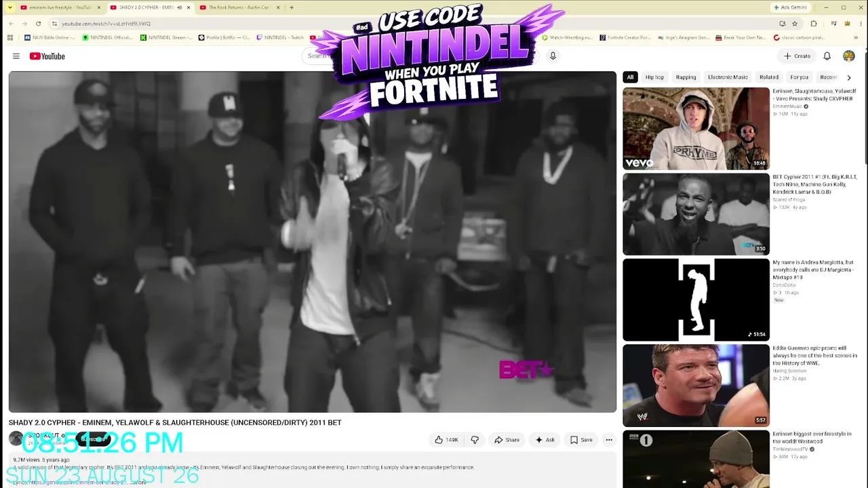This screenshot has width=868, height=488.
Task: Open the classic cartoon pirate bookmark
Action: coord(799,38)
